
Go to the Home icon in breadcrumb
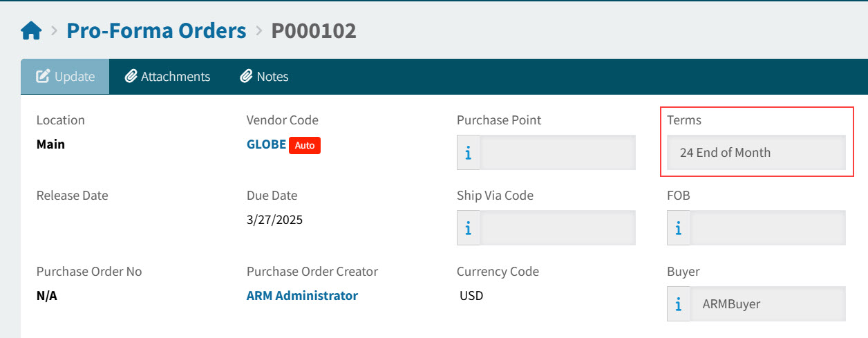(32, 31)
